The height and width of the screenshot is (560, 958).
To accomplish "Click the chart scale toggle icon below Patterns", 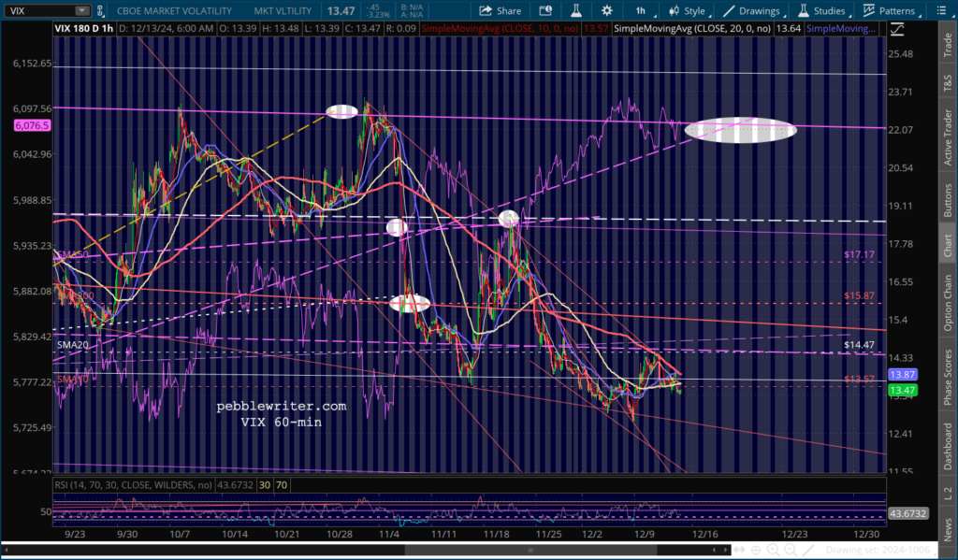I will [897, 29].
